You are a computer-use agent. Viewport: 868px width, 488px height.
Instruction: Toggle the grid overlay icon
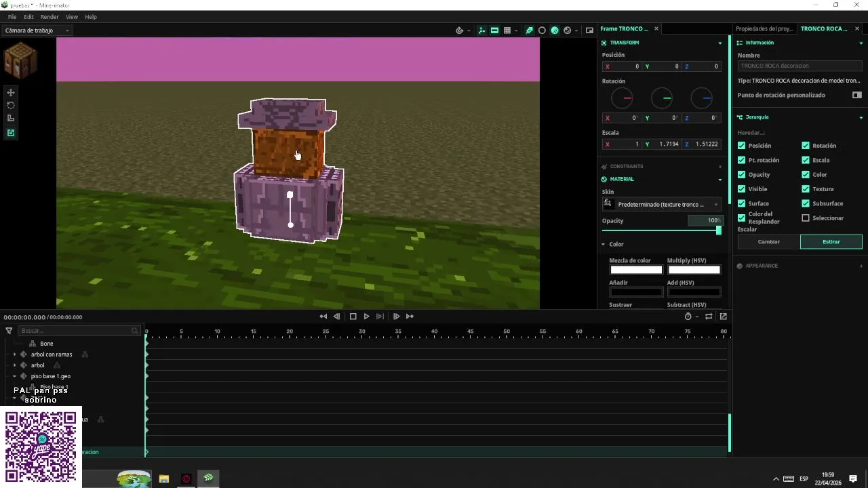[x=507, y=30]
